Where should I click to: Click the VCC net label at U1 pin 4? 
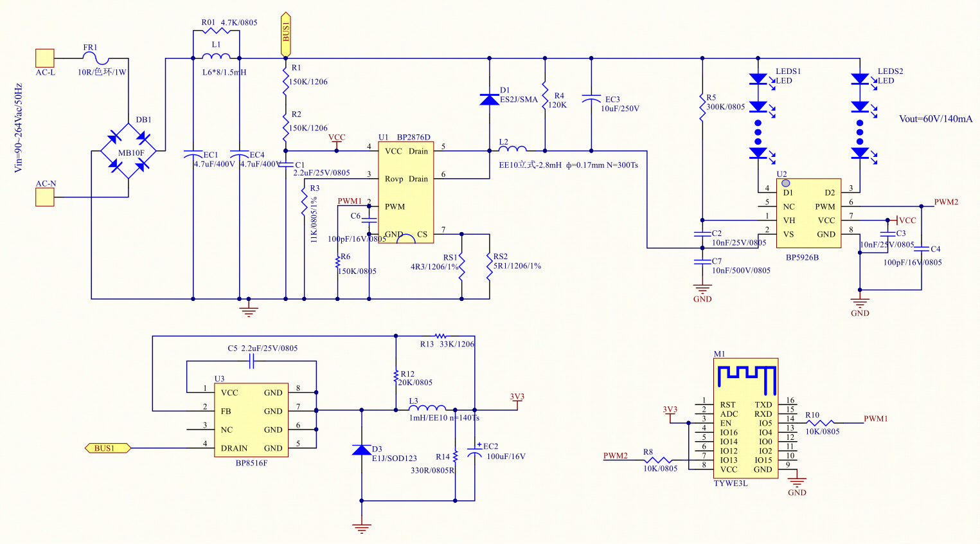pyautogui.click(x=337, y=138)
